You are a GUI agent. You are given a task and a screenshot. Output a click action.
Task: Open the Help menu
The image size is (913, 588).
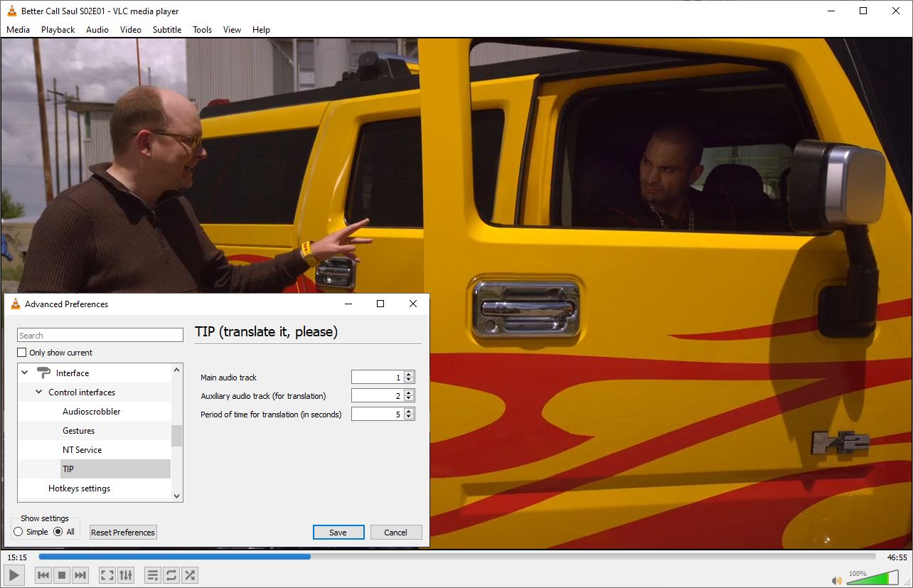261,29
